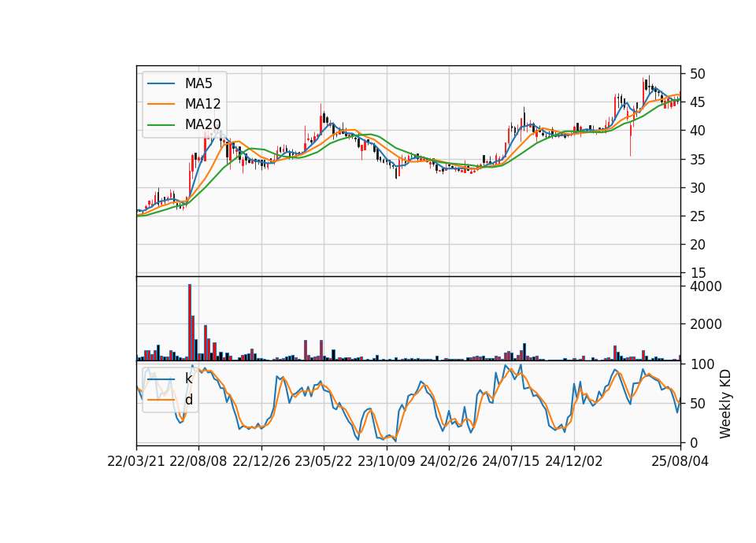
Task: Click the 24/07/15 date tick label
Action: [x=510, y=461]
